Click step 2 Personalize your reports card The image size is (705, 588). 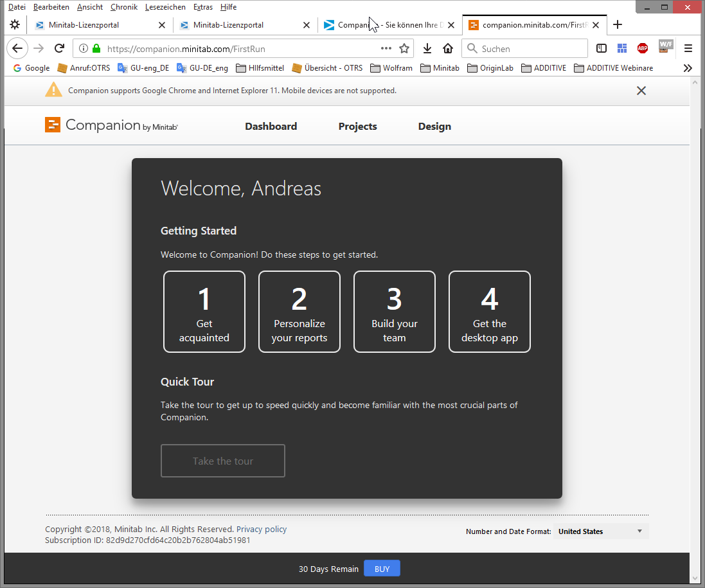point(299,312)
